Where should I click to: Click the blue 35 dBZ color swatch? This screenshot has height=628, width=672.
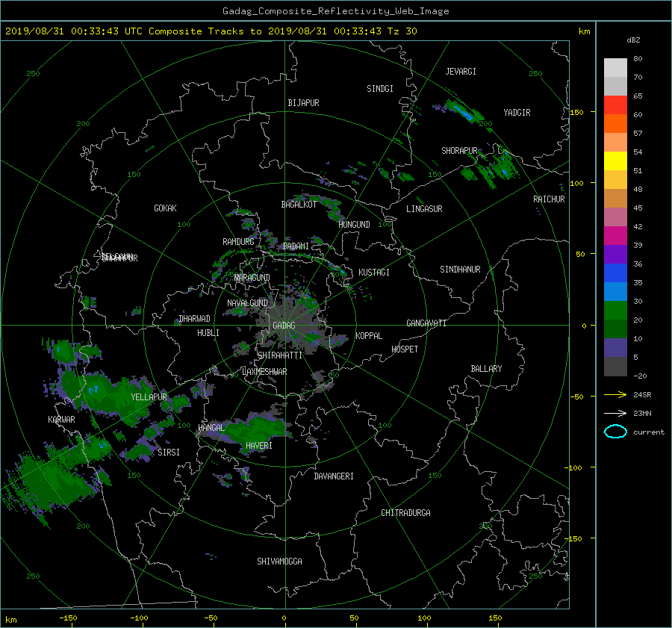point(615,273)
